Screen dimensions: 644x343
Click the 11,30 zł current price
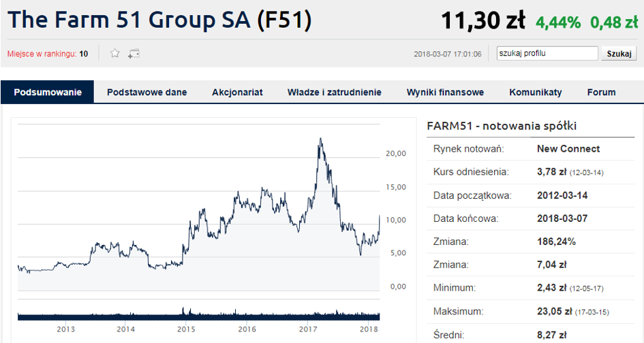483,20
